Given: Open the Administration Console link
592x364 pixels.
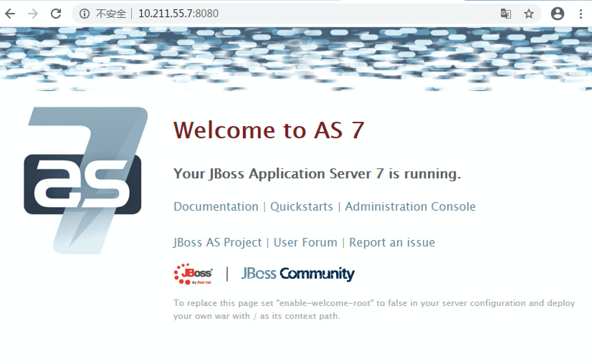Looking at the screenshot, I should pos(410,207).
